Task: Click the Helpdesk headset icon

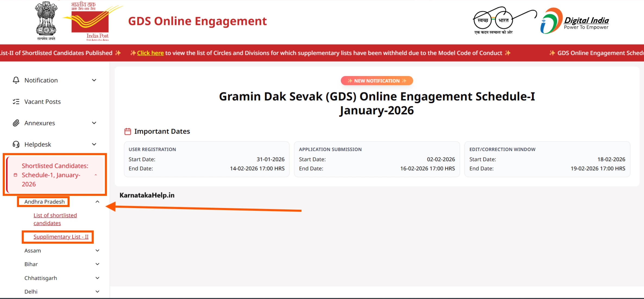Action: pyautogui.click(x=16, y=144)
